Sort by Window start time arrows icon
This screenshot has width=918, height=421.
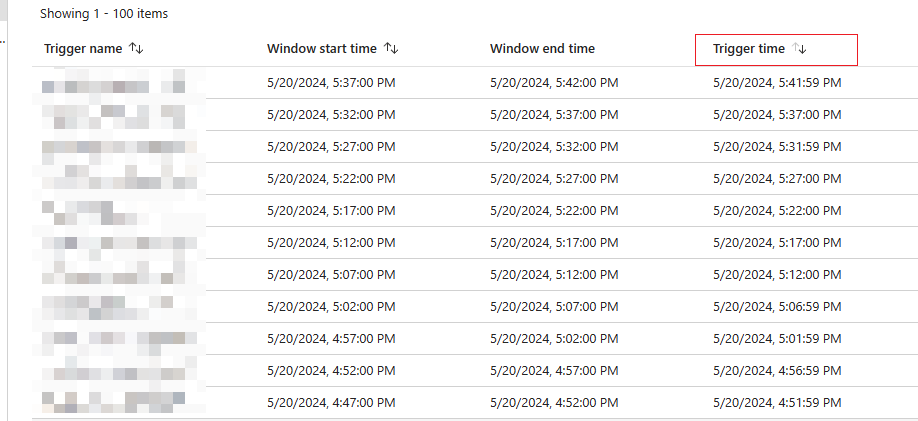(x=391, y=49)
